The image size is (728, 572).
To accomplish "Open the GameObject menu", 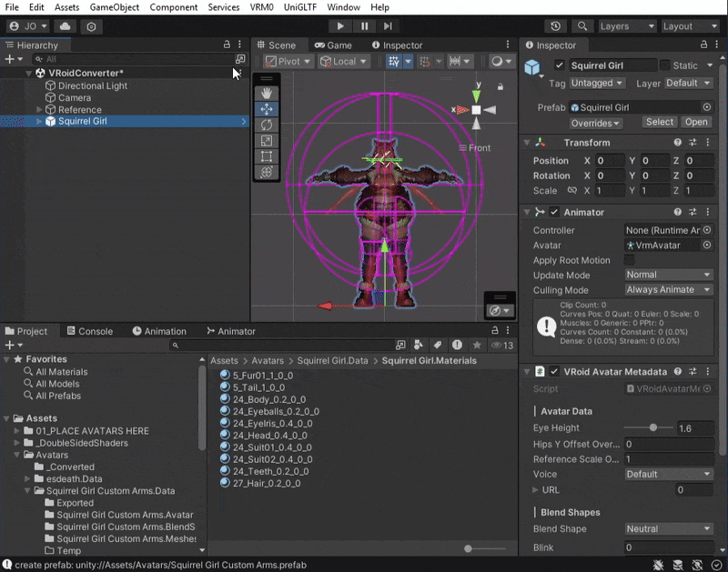I will point(115,7).
